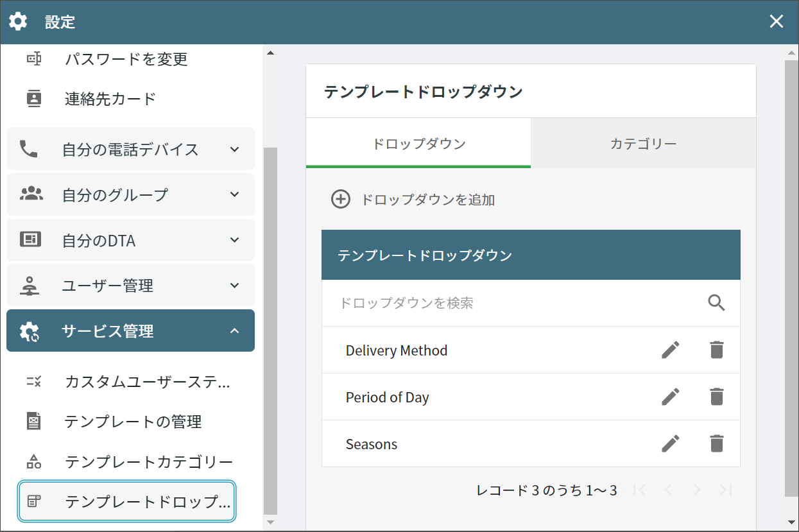Delete the Period of Day dropdown
Viewport: 799px width, 532px height.
[x=717, y=397]
